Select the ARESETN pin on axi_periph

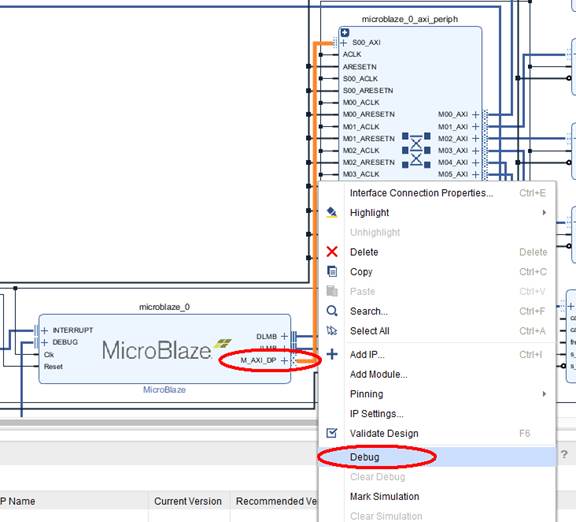point(360,67)
